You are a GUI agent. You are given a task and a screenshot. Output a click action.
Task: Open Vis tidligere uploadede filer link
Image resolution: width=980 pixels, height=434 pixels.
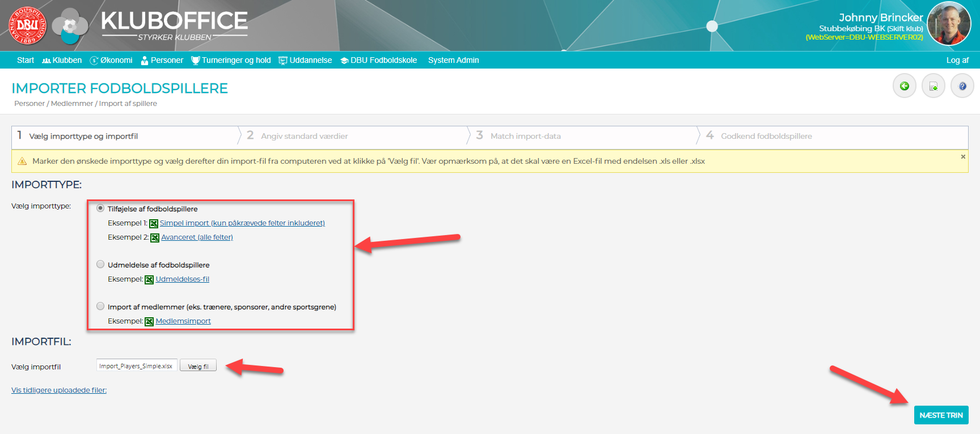59,390
